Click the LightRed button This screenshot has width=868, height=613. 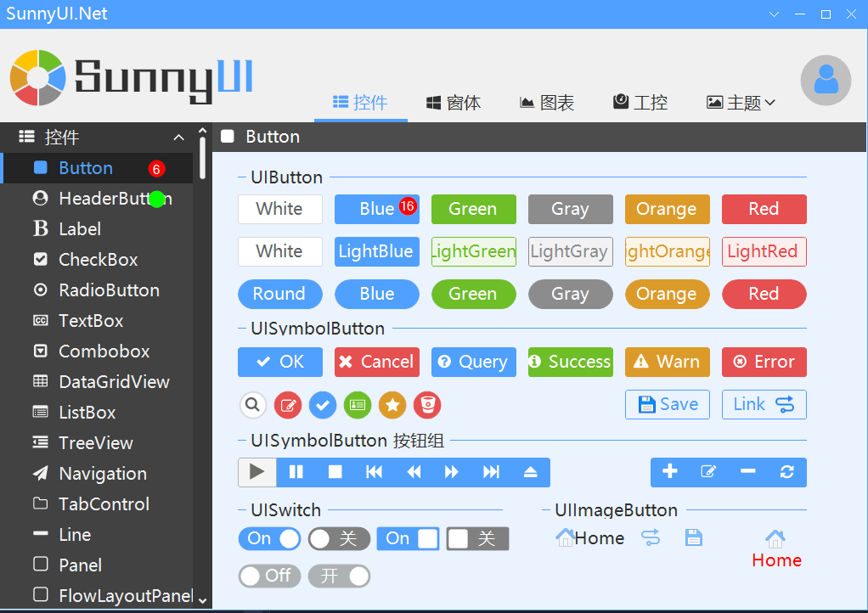[764, 251]
